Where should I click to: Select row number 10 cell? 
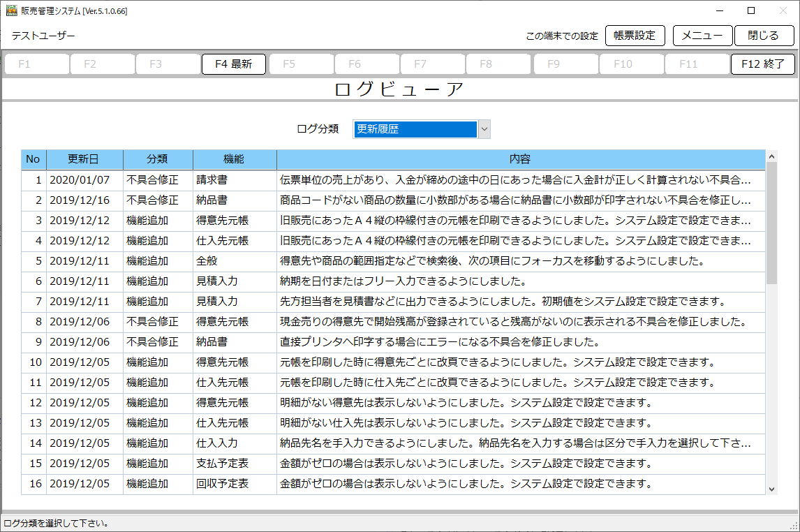click(34, 362)
